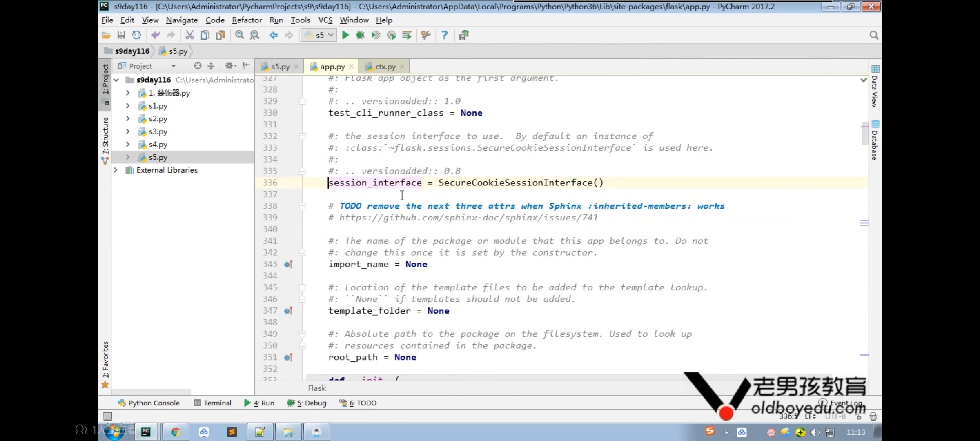Expand the External Libraries tree node
The height and width of the screenshot is (441, 980).
tap(116, 170)
